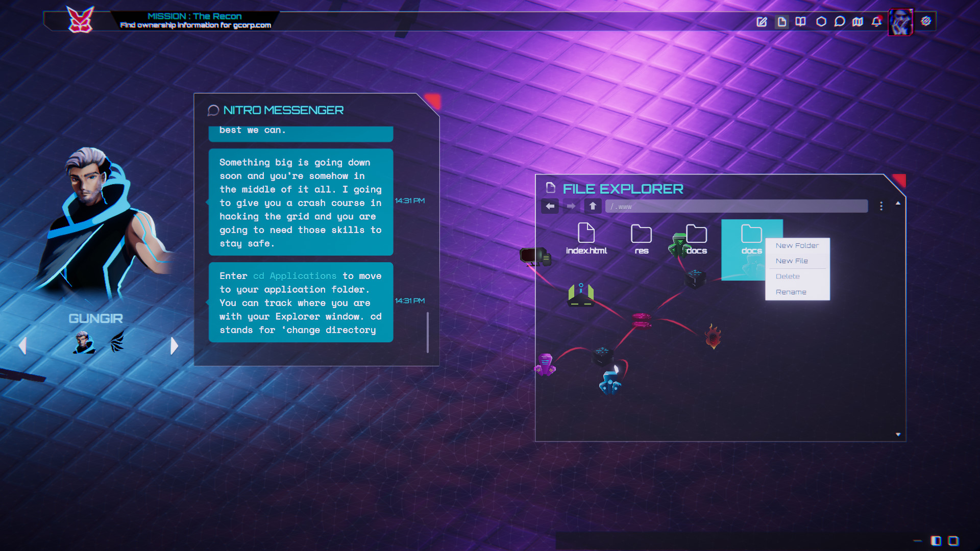Select the highlighted file icon in the toolbar
The image size is (980, 551).
pos(781,22)
